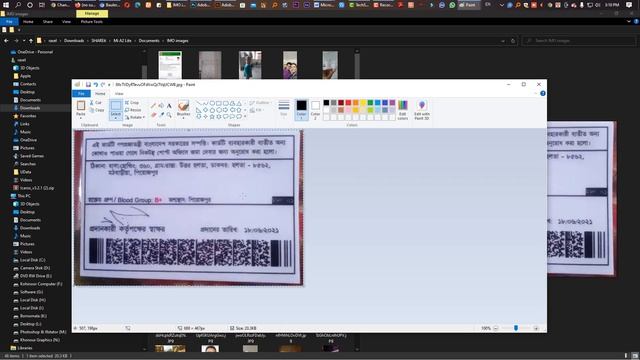Open Customize Quick Access Toolbar dropdown in Paint
640x360 pixels.
click(x=109, y=84)
